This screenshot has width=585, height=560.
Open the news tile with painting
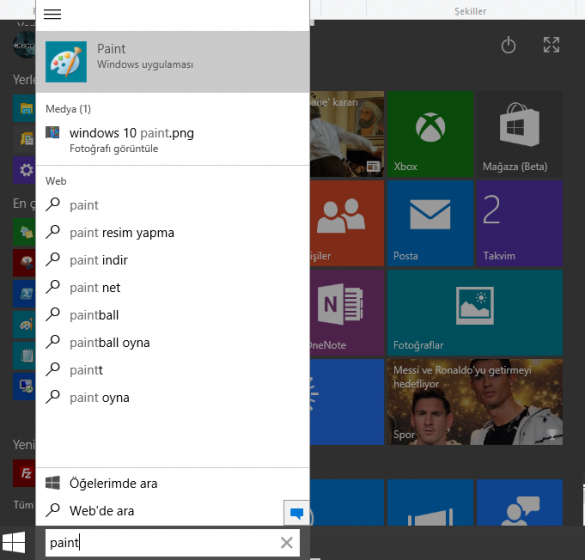(347, 134)
